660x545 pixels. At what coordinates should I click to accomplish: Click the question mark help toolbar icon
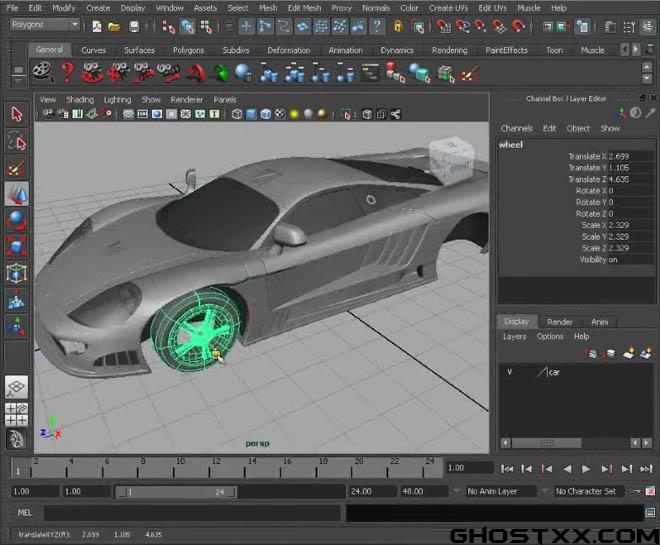click(377, 27)
